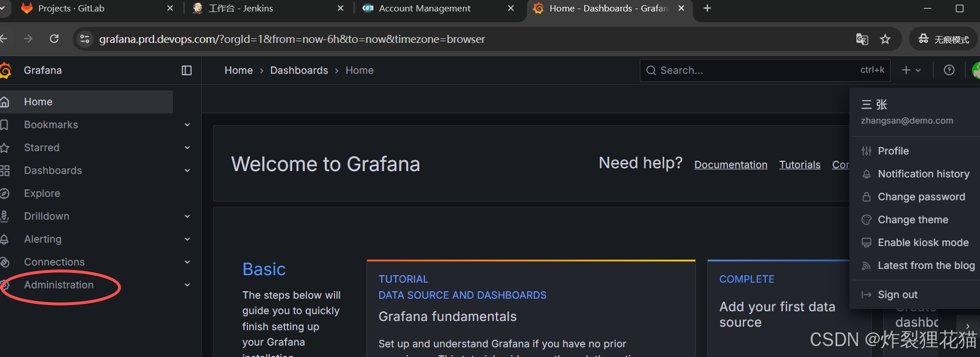Click the browser forward arrow
This screenshot has height=357, width=980.
pyautogui.click(x=28, y=39)
